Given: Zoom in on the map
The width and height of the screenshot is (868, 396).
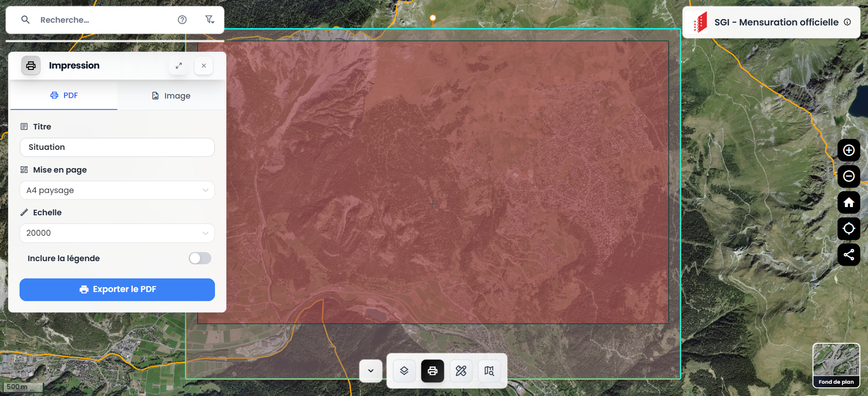Looking at the screenshot, I should (x=848, y=150).
